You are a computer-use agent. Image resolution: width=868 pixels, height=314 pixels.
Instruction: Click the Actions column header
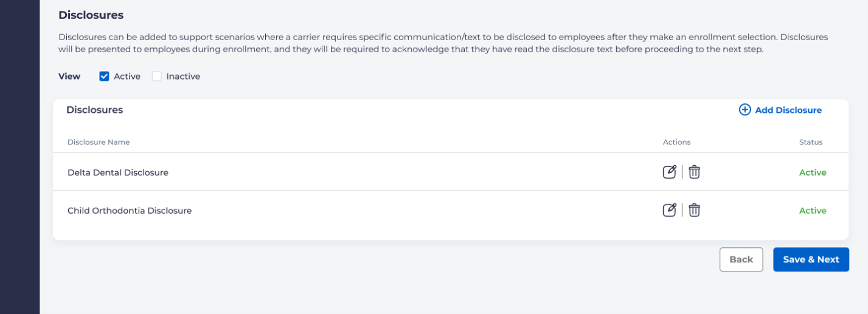click(x=676, y=142)
